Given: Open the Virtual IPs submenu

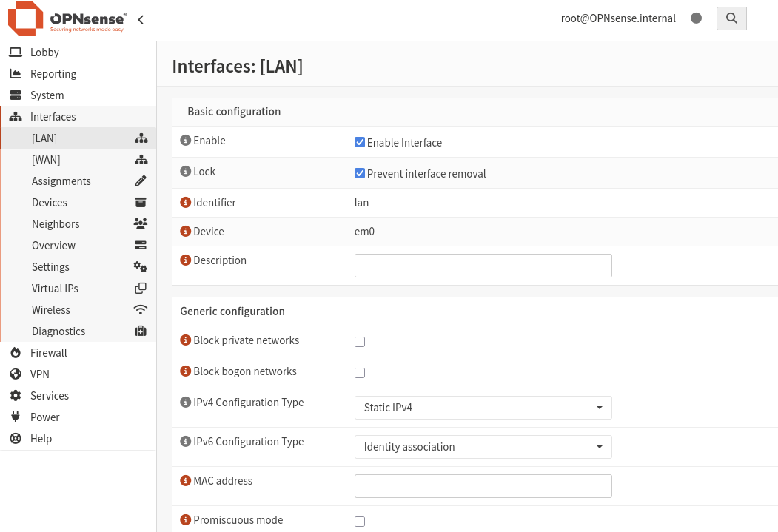Looking at the screenshot, I should pyautogui.click(x=79, y=289).
